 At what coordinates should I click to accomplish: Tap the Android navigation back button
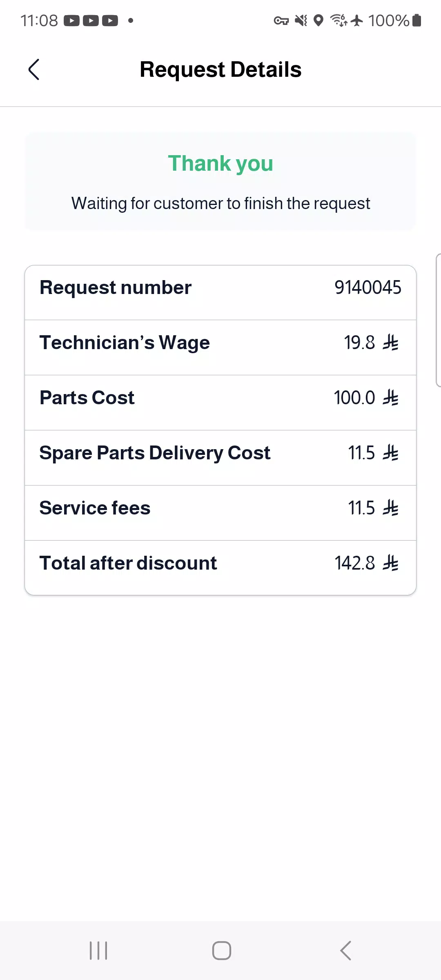(345, 951)
